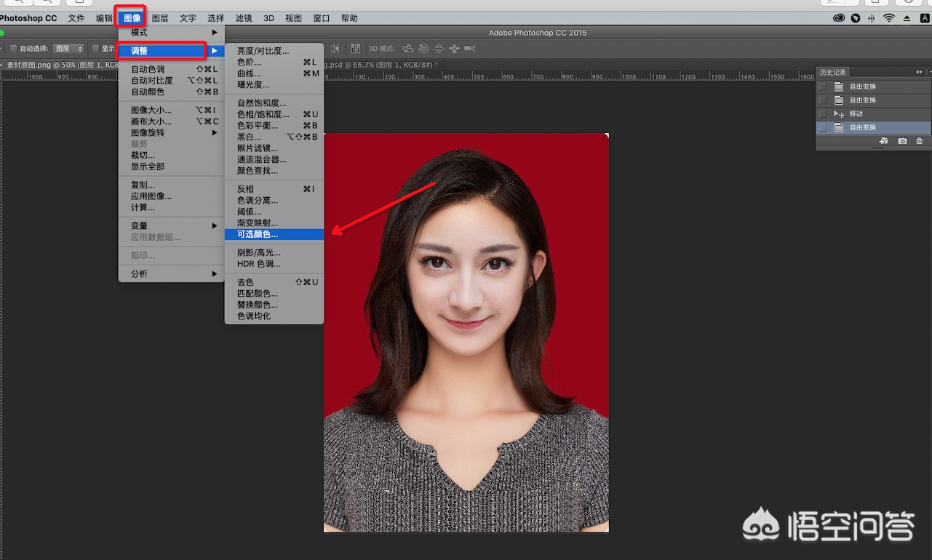Toggle the 显示 checkbox in options bar

click(95, 49)
